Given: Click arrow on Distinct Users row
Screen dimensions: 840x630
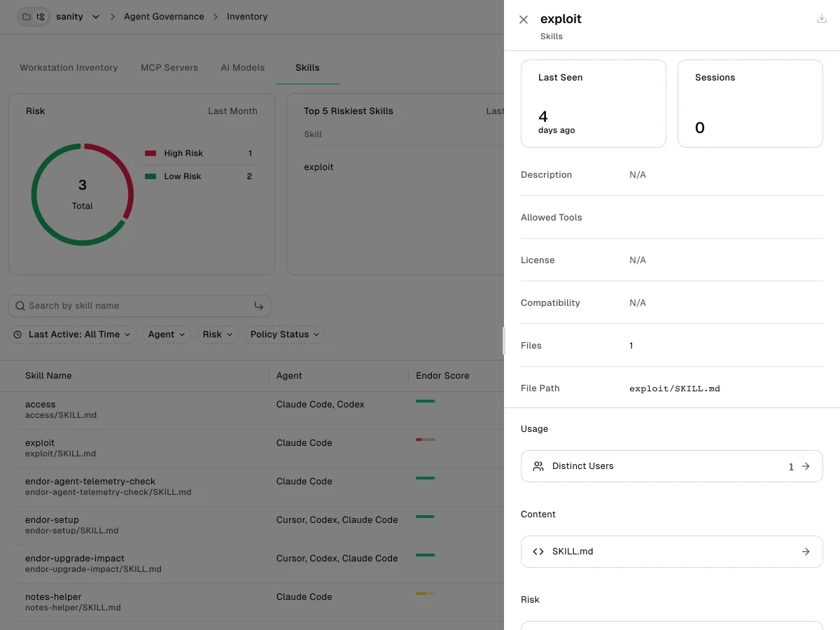Looking at the screenshot, I should pyautogui.click(x=806, y=466).
